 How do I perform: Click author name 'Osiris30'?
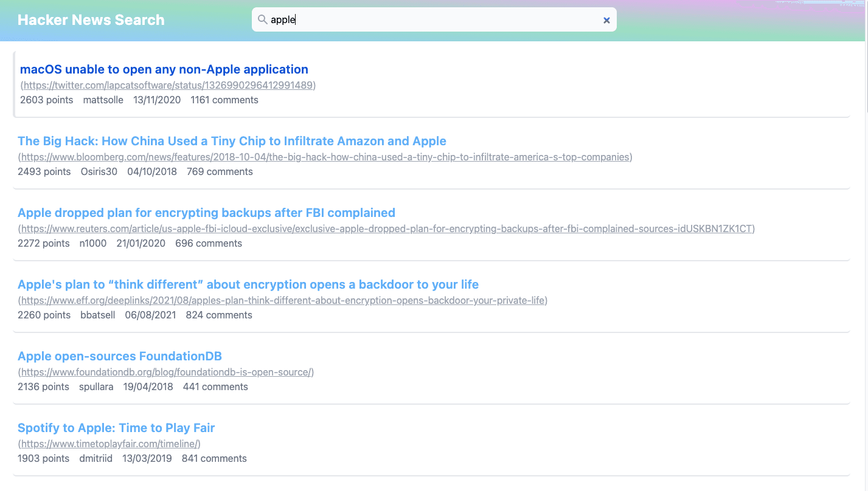click(x=99, y=171)
